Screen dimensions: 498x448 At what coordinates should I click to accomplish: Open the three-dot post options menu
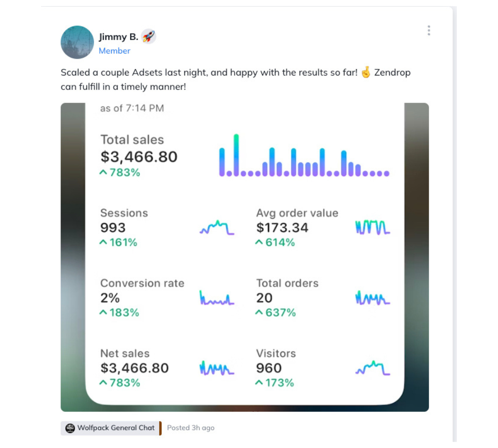(429, 30)
